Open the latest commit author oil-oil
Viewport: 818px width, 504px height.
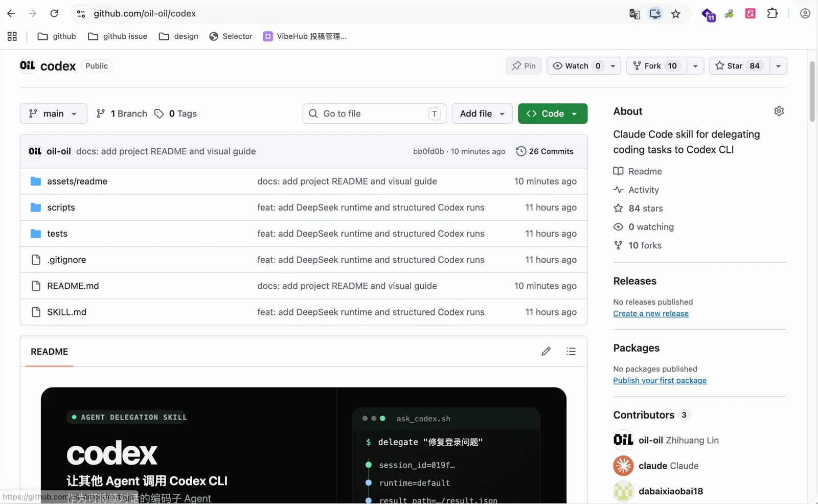click(x=59, y=151)
